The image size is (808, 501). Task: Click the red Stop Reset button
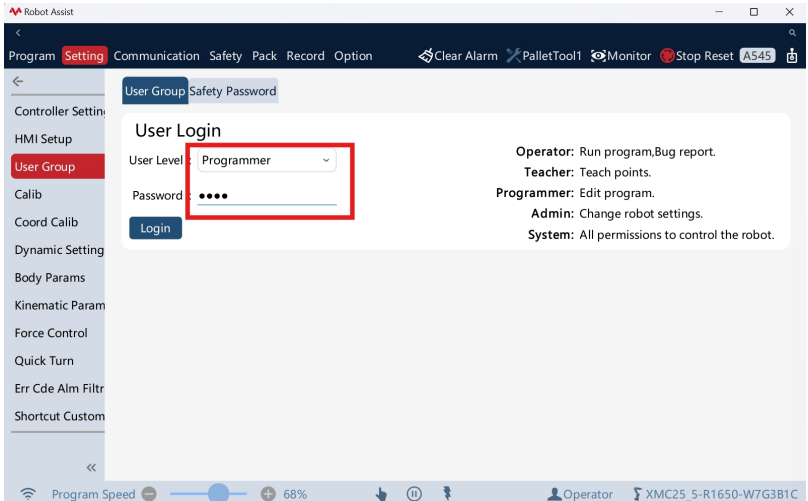click(x=697, y=56)
